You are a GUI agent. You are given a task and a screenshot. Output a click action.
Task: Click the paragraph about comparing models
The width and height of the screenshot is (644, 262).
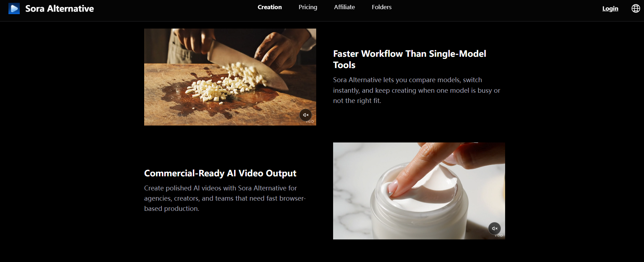417,90
